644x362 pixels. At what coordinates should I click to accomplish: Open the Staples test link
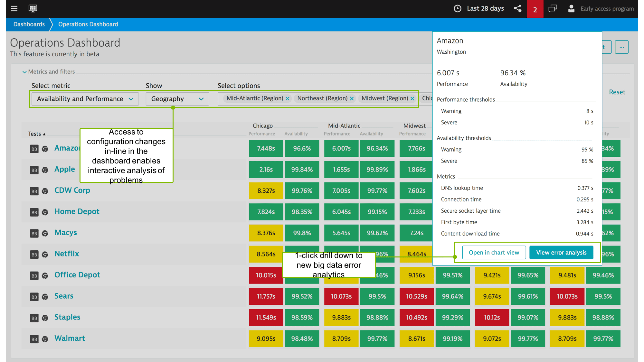point(67,317)
